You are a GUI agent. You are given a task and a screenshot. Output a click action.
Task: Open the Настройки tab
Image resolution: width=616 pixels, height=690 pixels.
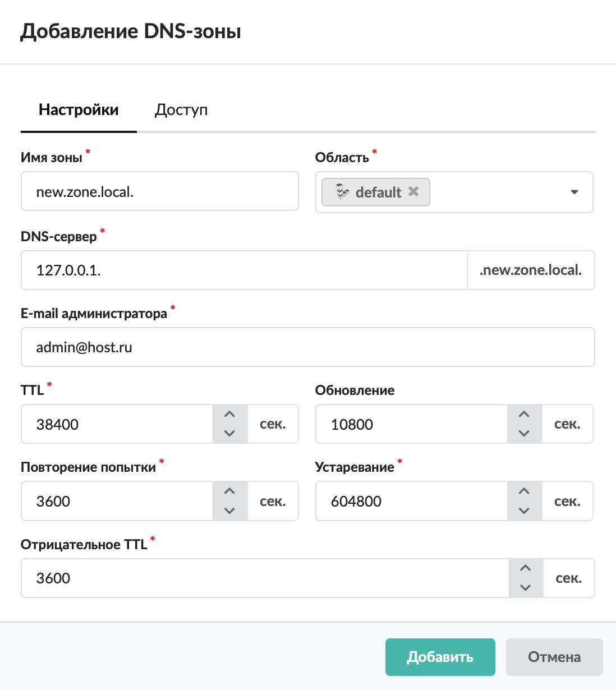pos(79,110)
